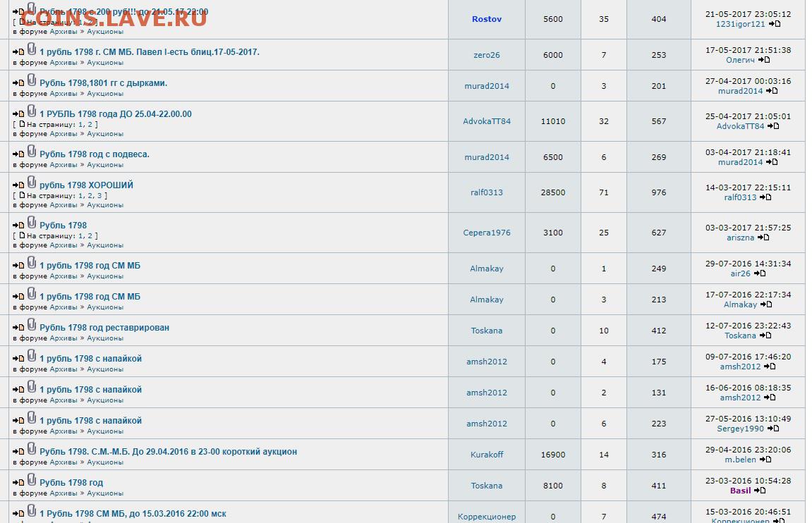The image size is (812, 523).
Task: Open last poster Sergey1990 profile
Action: click(x=740, y=429)
